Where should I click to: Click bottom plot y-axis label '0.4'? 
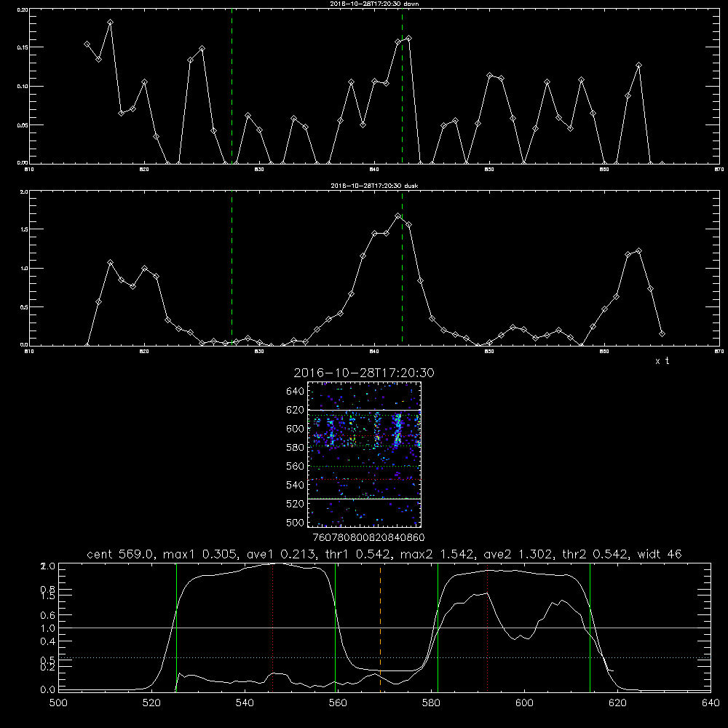point(48,641)
